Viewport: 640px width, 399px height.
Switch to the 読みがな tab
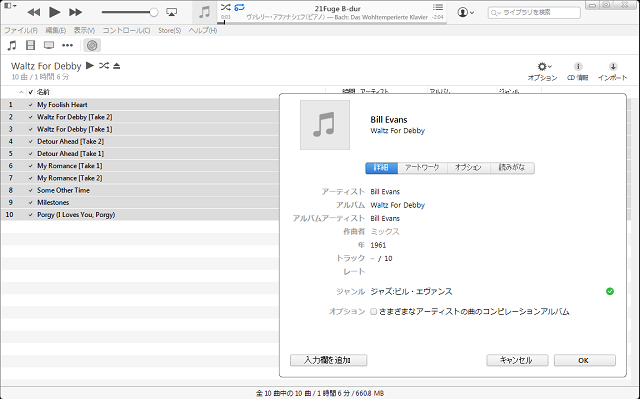click(512, 168)
